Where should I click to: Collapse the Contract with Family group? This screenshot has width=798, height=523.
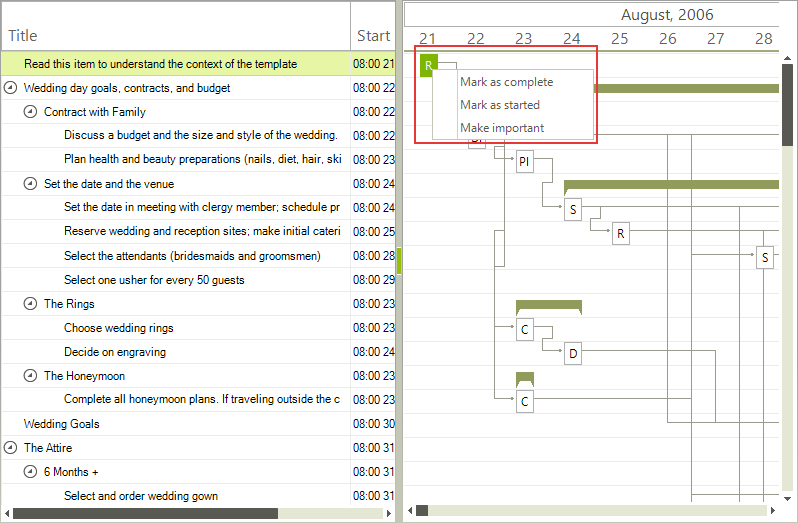[30, 111]
